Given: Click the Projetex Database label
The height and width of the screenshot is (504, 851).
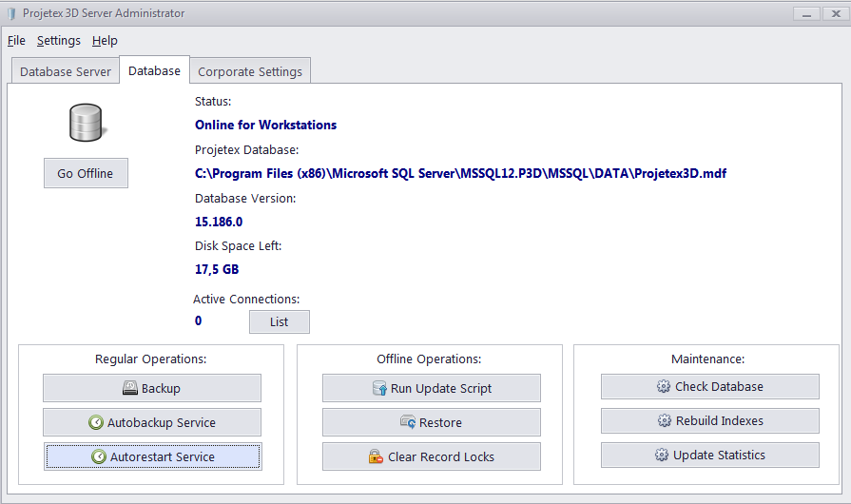Looking at the screenshot, I should coord(247,149).
